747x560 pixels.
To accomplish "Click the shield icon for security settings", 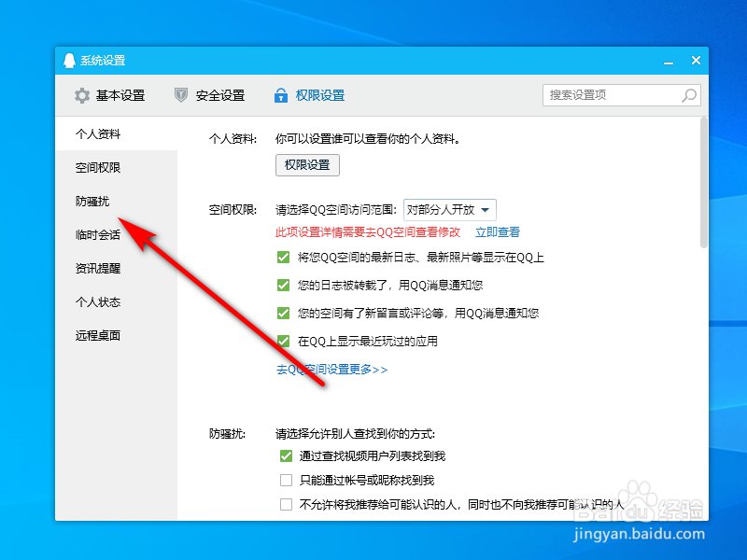I will click(181, 95).
